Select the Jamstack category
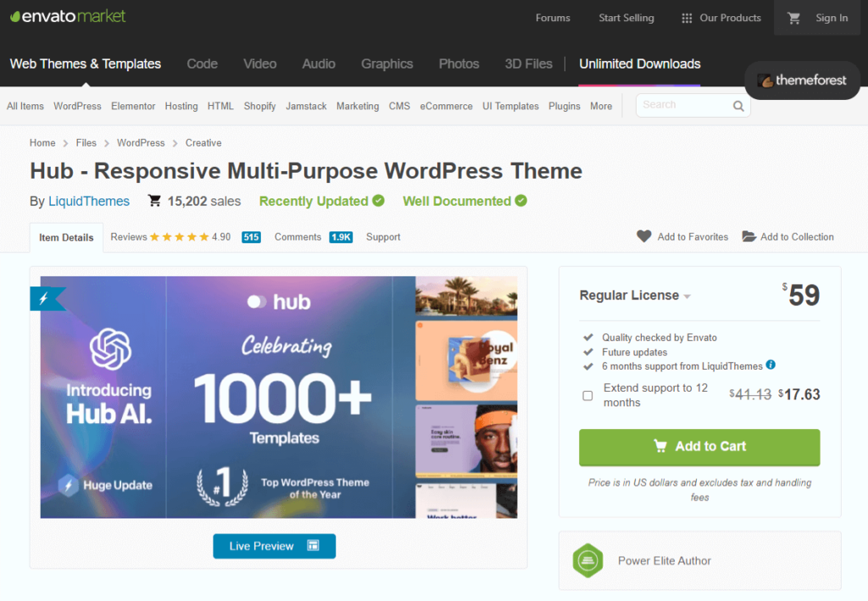 306,106
